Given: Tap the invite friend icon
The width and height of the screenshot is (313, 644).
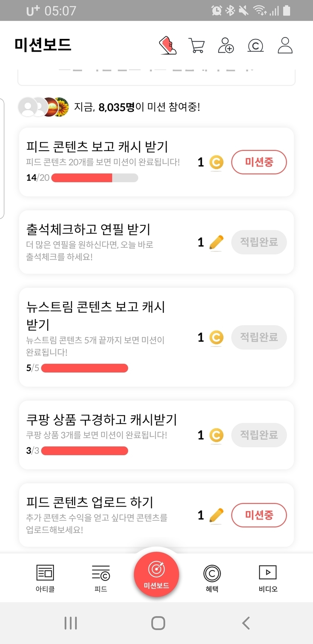Looking at the screenshot, I should coord(226,45).
